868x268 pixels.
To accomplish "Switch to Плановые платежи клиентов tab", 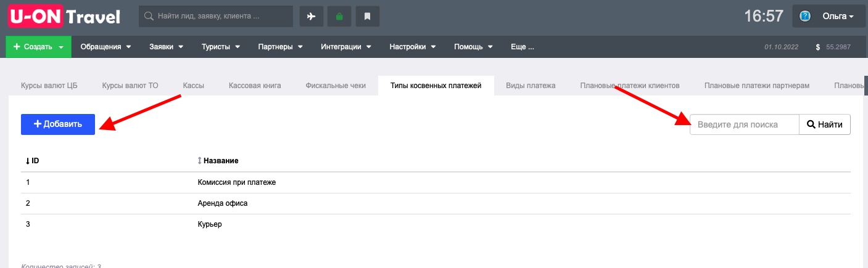I will pyautogui.click(x=630, y=86).
